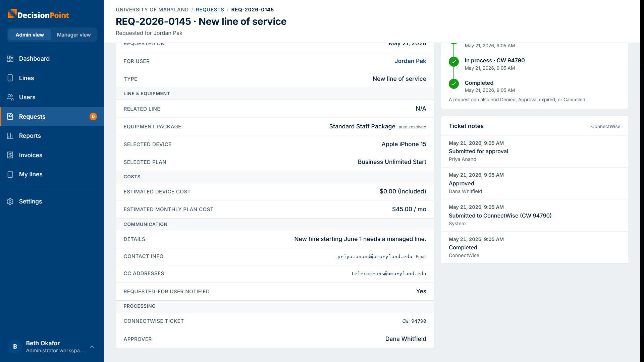
Task: Go to Dashboard in the sidebar
Action: (x=52, y=59)
